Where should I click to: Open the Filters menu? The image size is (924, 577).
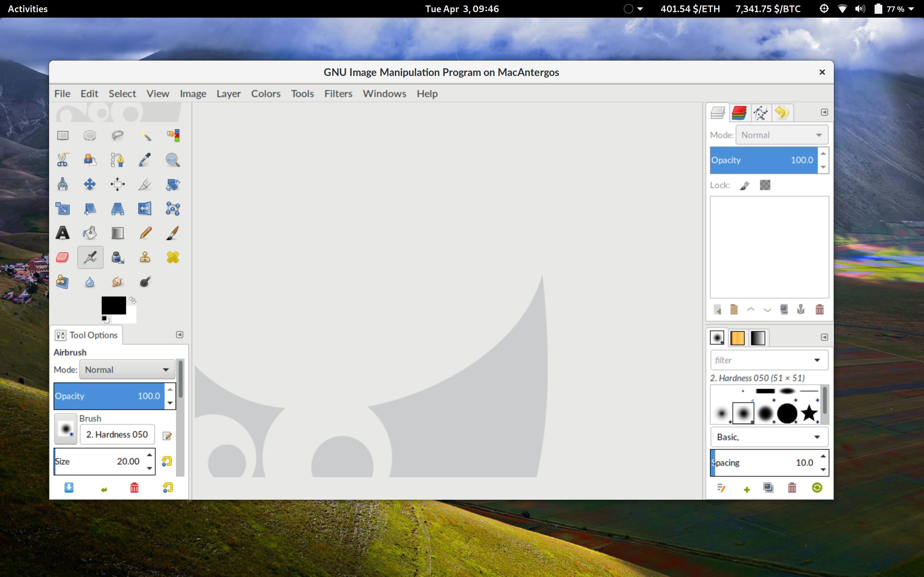tap(337, 93)
